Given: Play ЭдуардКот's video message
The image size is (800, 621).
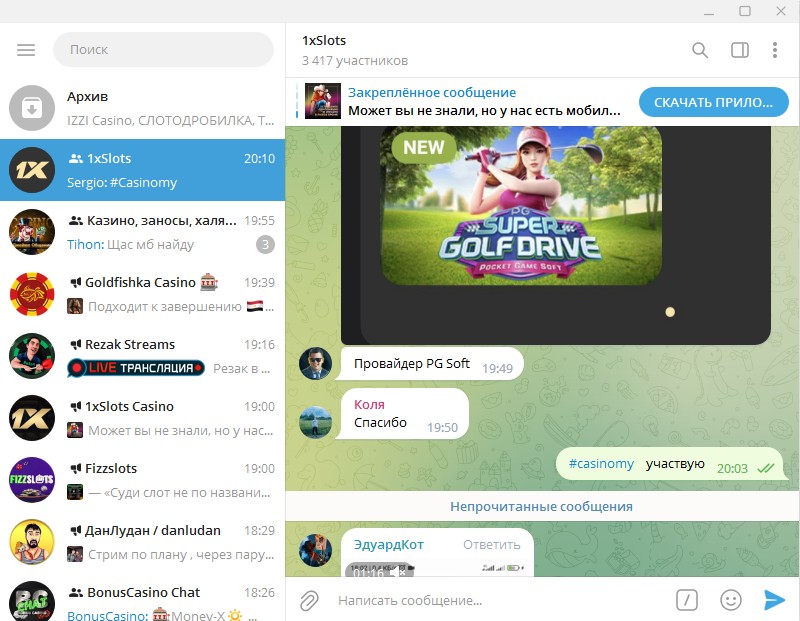Looking at the screenshot, I should coord(437,569).
